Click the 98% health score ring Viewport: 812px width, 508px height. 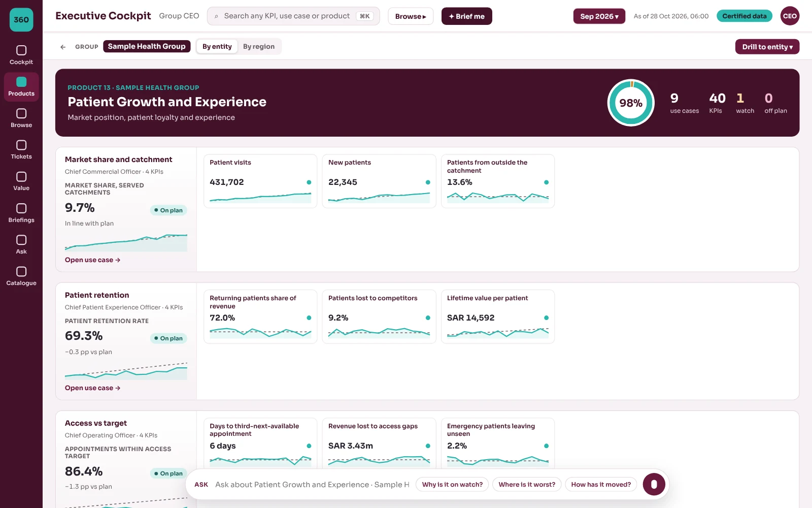click(631, 103)
